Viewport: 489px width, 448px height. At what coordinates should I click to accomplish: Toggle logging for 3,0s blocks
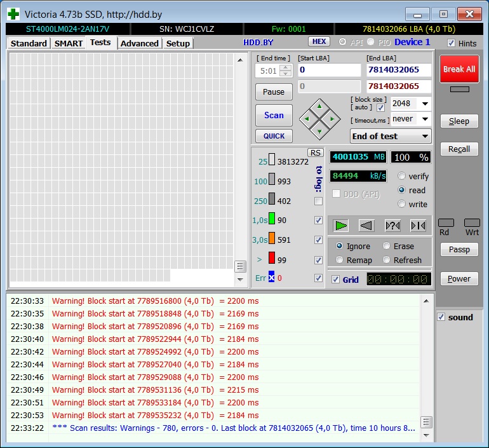[x=318, y=240]
